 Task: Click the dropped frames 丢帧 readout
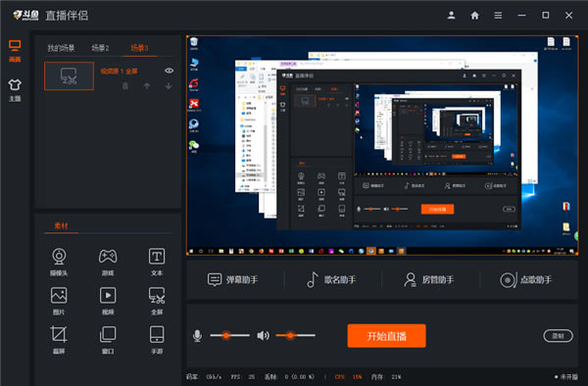coord(289,376)
